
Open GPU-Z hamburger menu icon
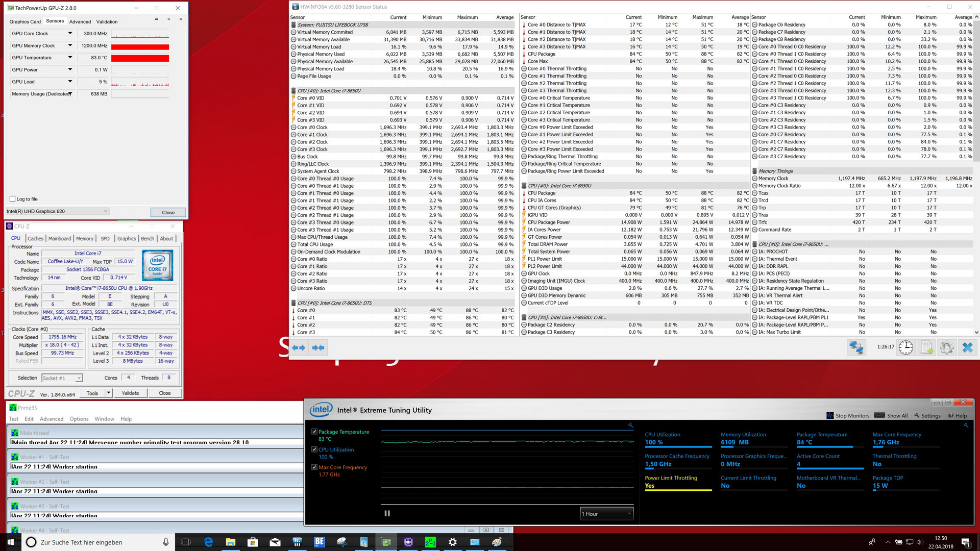(x=181, y=19)
